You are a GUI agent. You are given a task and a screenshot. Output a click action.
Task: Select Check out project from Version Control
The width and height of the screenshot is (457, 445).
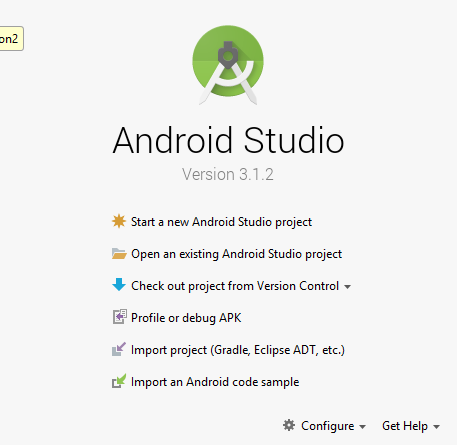[235, 286]
